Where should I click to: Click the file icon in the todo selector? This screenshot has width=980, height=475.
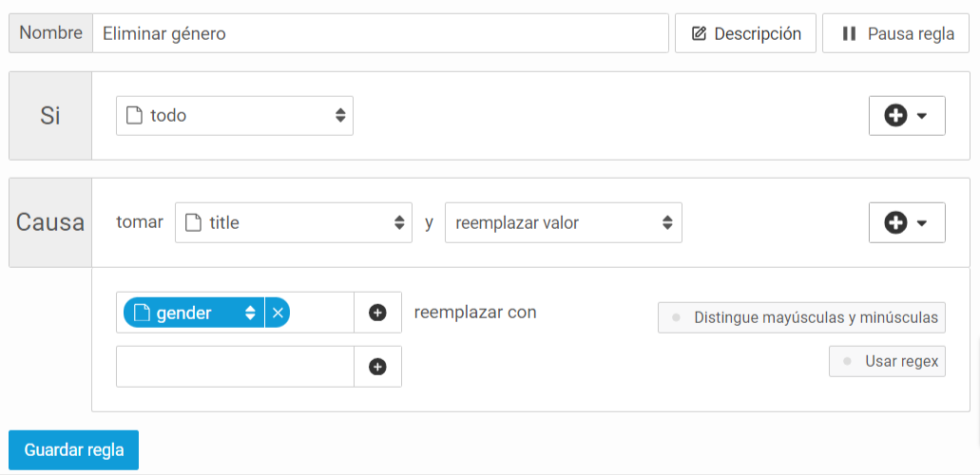click(132, 116)
